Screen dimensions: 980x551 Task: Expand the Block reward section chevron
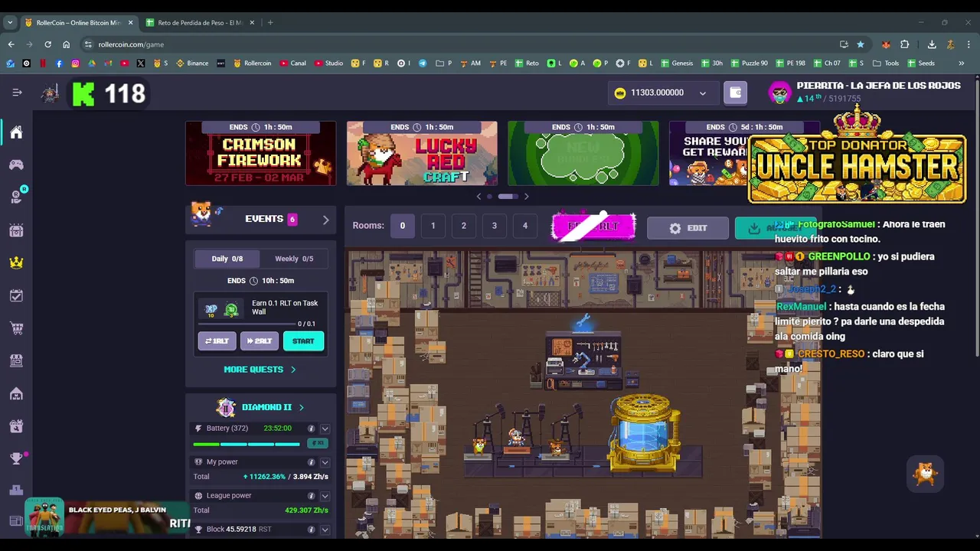[x=325, y=530]
